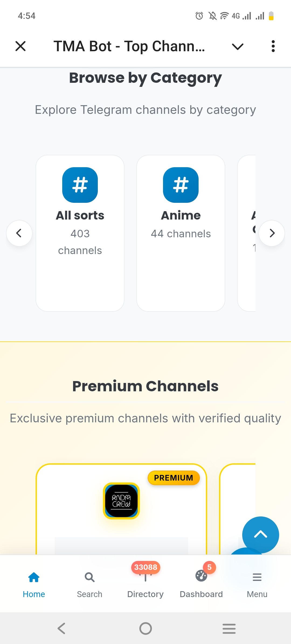
Task: Advance carousel with right arrow
Action: tap(272, 233)
